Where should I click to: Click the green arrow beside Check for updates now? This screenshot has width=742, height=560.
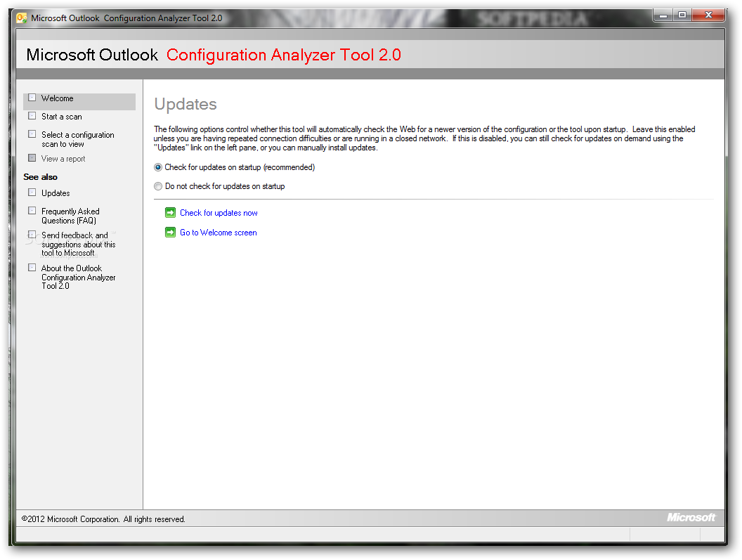click(x=170, y=212)
